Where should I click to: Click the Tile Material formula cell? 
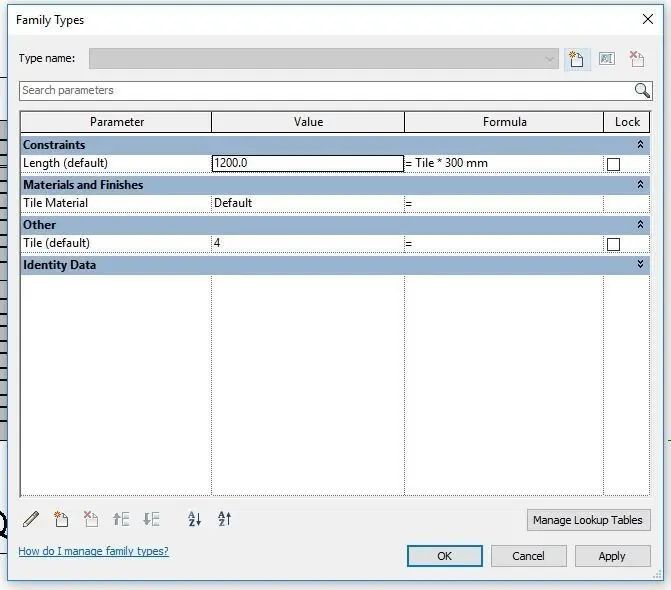click(504, 203)
